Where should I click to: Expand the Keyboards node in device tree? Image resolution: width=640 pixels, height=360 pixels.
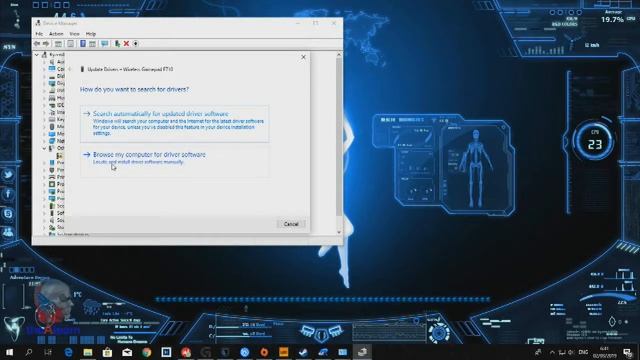44,120
